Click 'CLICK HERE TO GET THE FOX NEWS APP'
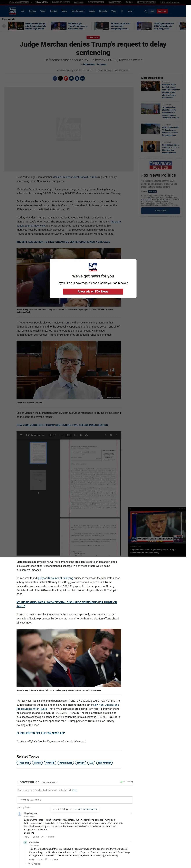Image resolution: width=191 pixels, height=868 pixels. coord(40,733)
